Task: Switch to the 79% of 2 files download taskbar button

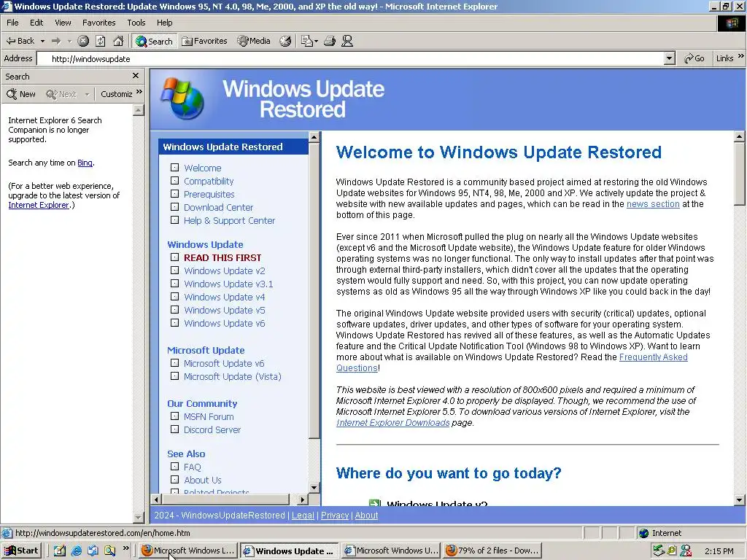Action: (492, 551)
